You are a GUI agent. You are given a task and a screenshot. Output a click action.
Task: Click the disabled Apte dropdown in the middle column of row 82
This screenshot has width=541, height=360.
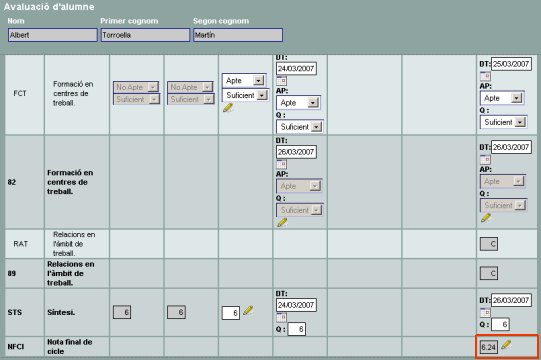(x=299, y=186)
